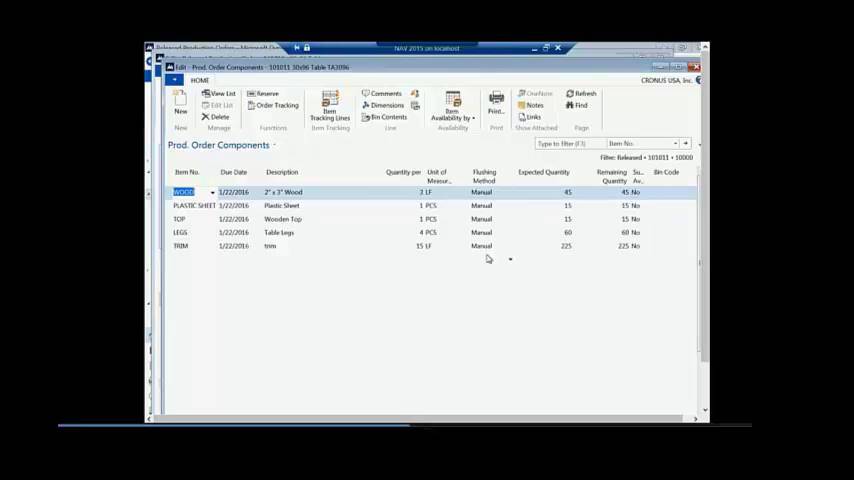Open View List in Manage group

click(x=218, y=94)
